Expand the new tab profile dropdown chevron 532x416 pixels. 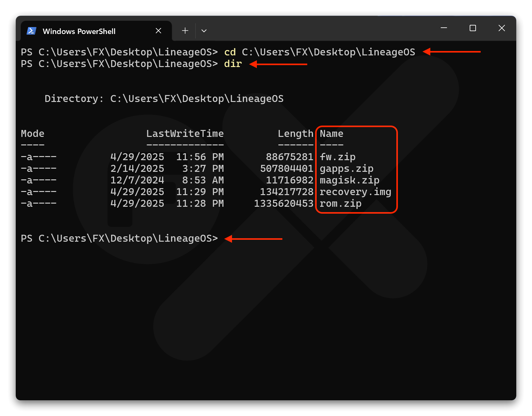[204, 31]
